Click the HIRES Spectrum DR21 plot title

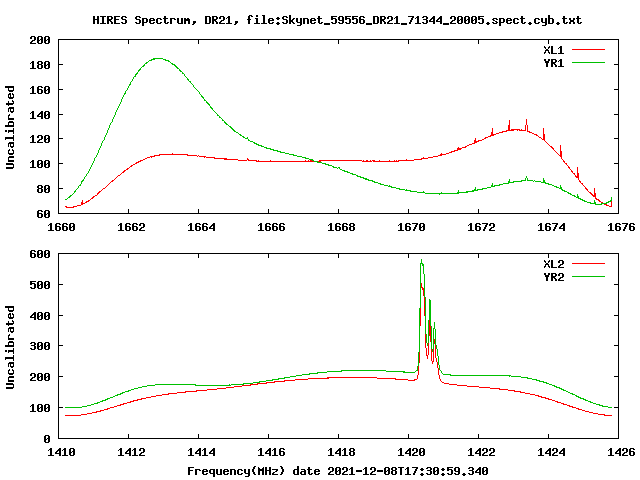click(x=337, y=20)
